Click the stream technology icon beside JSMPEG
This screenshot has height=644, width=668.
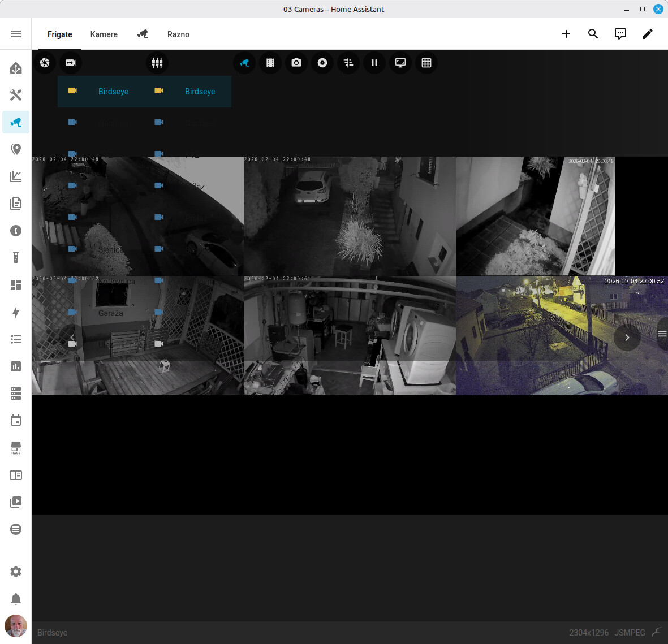tap(657, 633)
